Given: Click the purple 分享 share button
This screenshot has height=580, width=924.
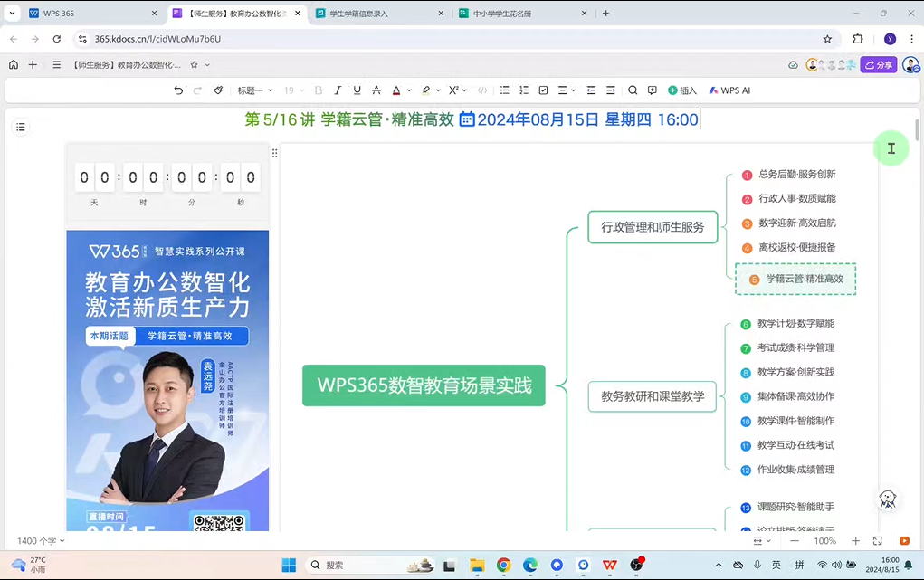Looking at the screenshot, I should pos(878,65).
